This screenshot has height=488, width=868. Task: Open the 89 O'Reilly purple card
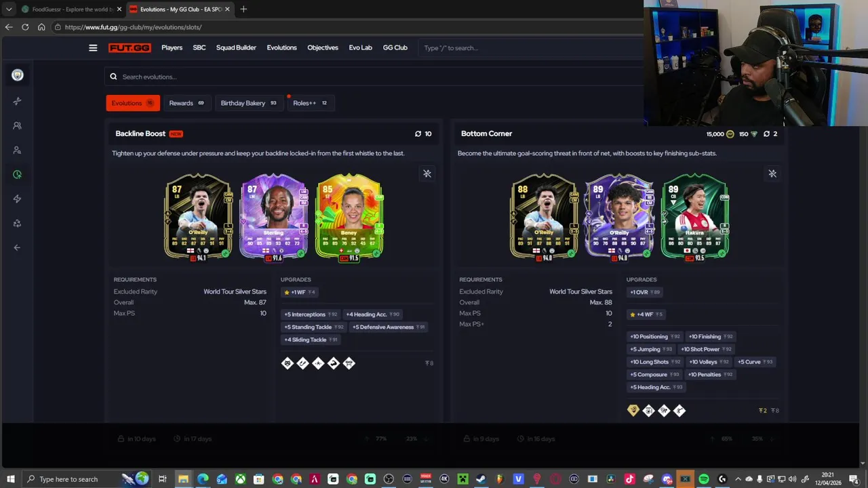tap(619, 216)
